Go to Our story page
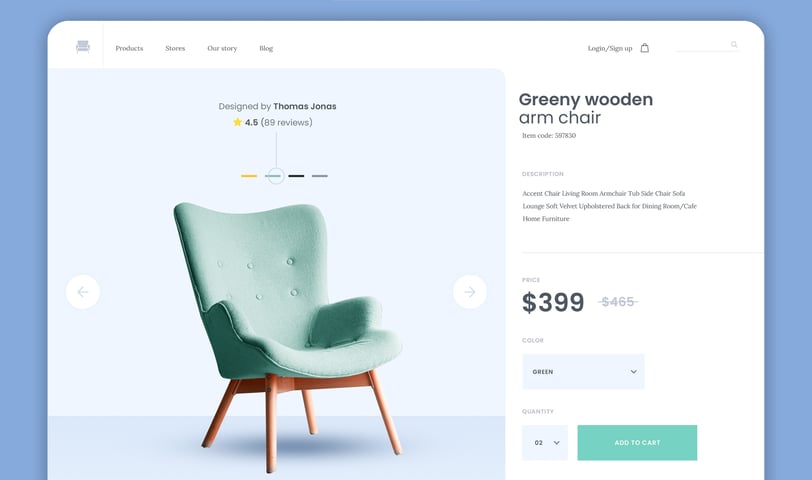812x480 pixels. click(x=222, y=48)
